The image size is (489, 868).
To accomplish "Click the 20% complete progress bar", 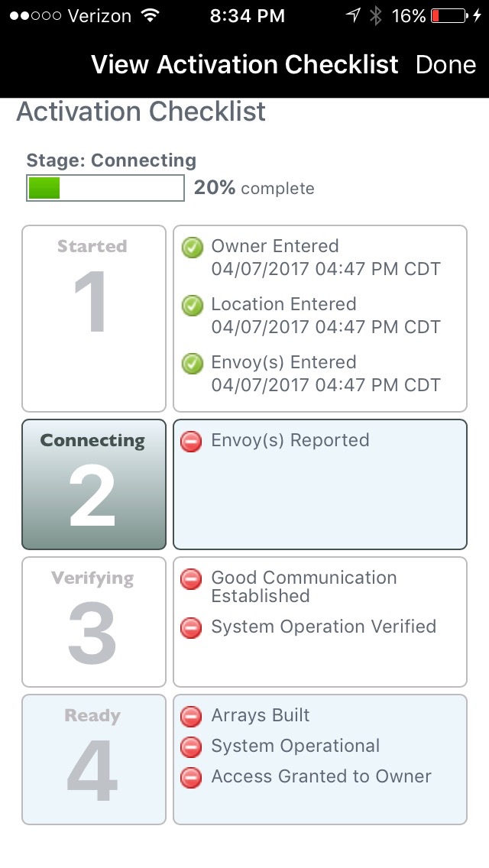I will coord(105,188).
